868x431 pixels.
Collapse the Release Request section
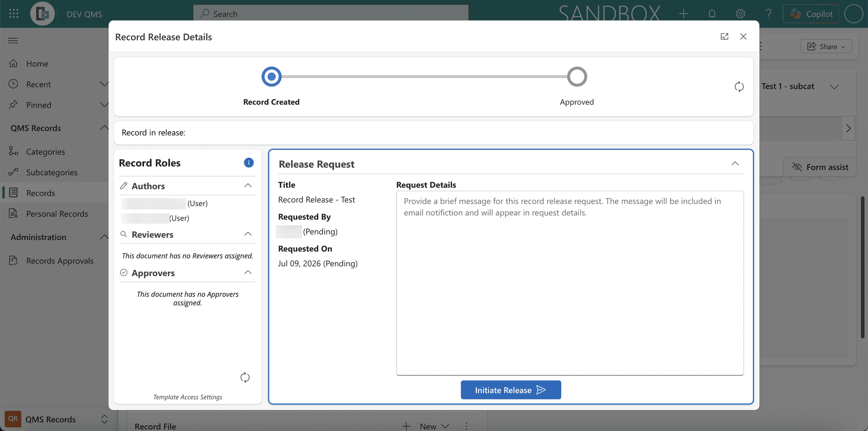(735, 164)
